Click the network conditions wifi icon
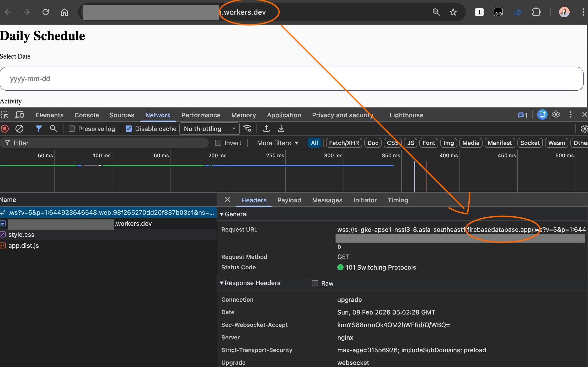The width and height of the screenshot is (588, 367). click(247, 129)
